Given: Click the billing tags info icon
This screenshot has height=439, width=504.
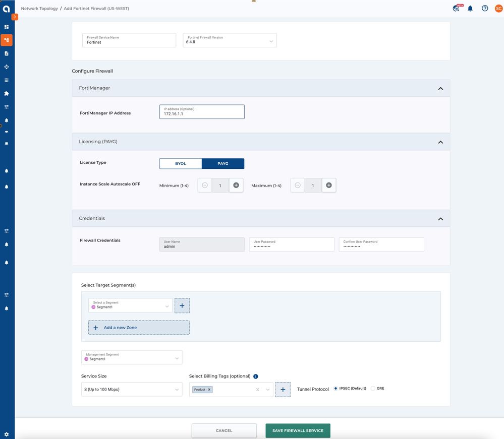Looking at the screenshot, I should tap(256, 377).
